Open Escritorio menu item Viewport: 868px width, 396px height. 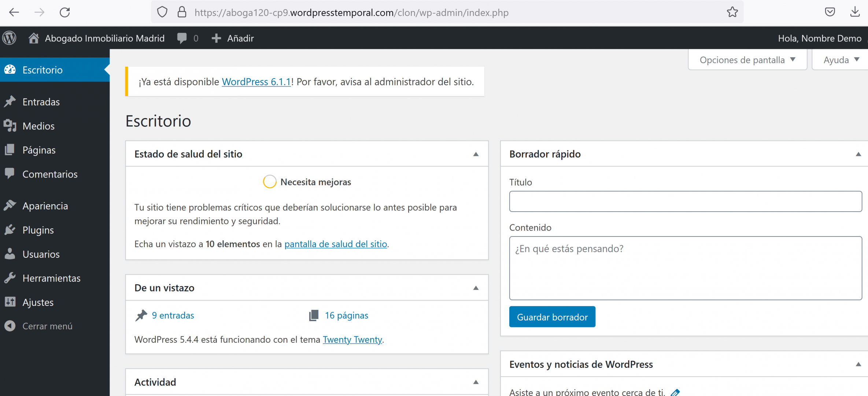pos(55,70)
